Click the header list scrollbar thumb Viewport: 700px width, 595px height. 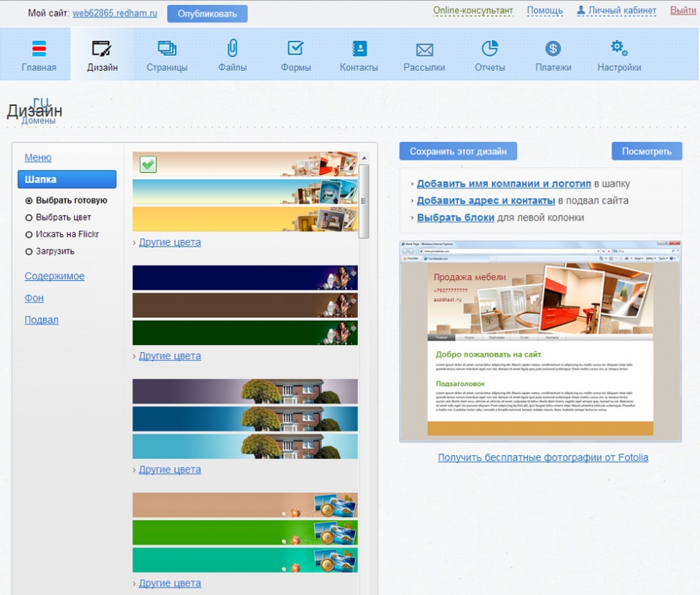click(365, 201)
